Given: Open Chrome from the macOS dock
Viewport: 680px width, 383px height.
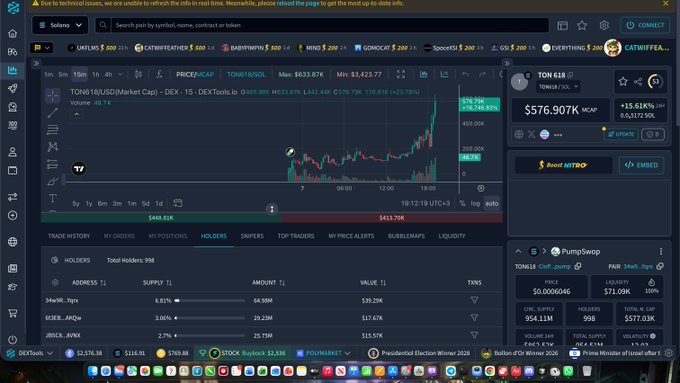Looking at the screenshot, I should point(490,371).
